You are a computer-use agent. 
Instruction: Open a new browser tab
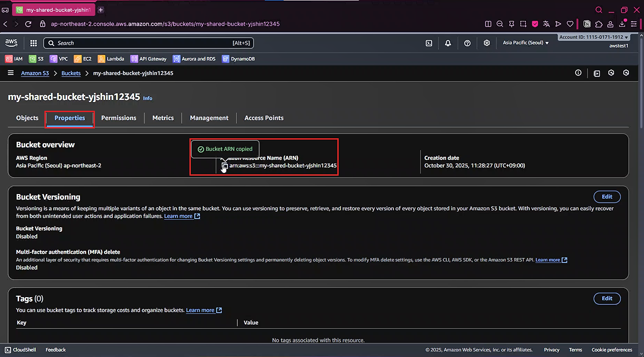[101, 10]
